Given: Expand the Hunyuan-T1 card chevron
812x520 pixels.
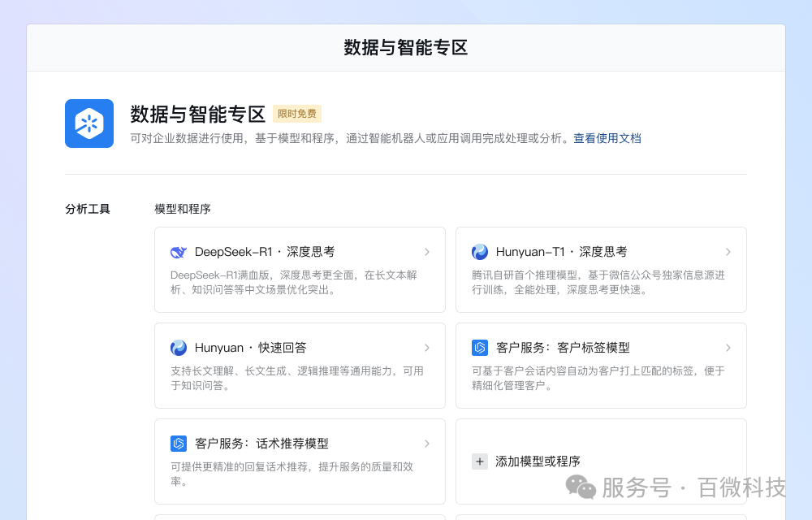Looking at the screenshot, I should [x=728, y=252].
